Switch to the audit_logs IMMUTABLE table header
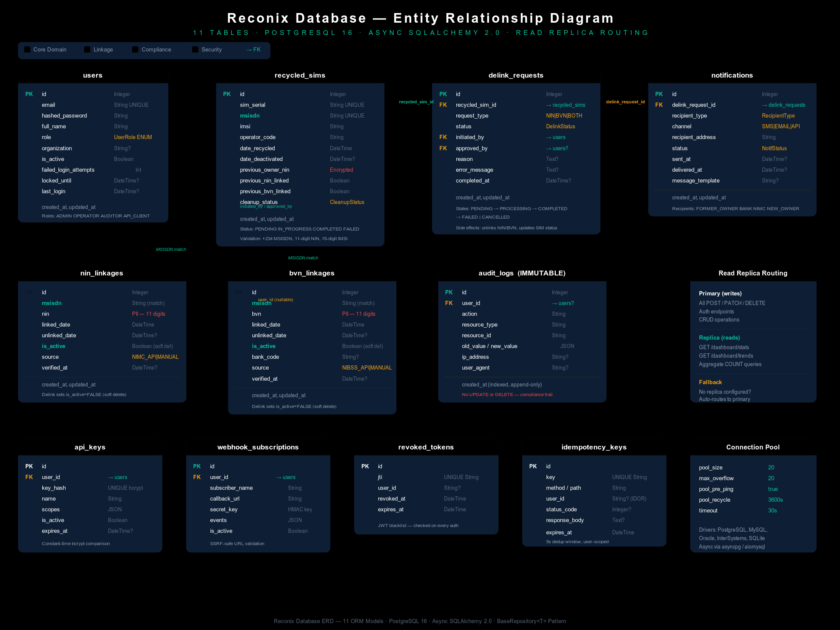Image resolution: width=840 pixels, height=630 pixels. [x=522, y=273]
